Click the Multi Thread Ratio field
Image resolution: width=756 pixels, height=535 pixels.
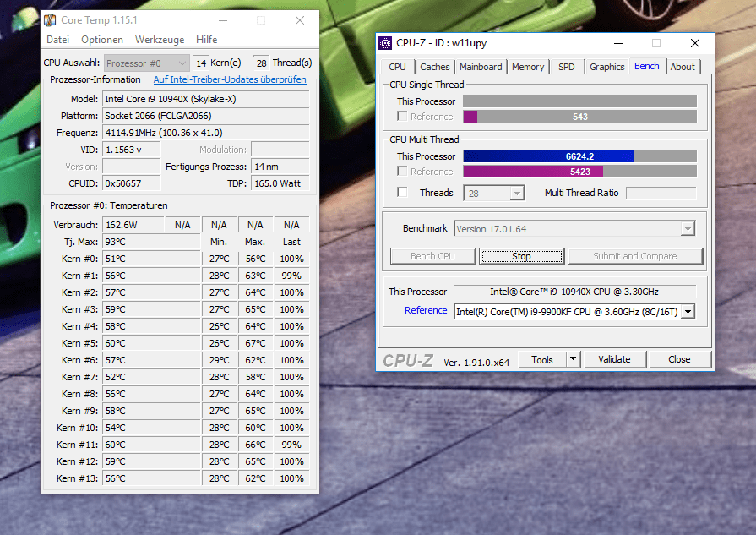tap(661, 193)
